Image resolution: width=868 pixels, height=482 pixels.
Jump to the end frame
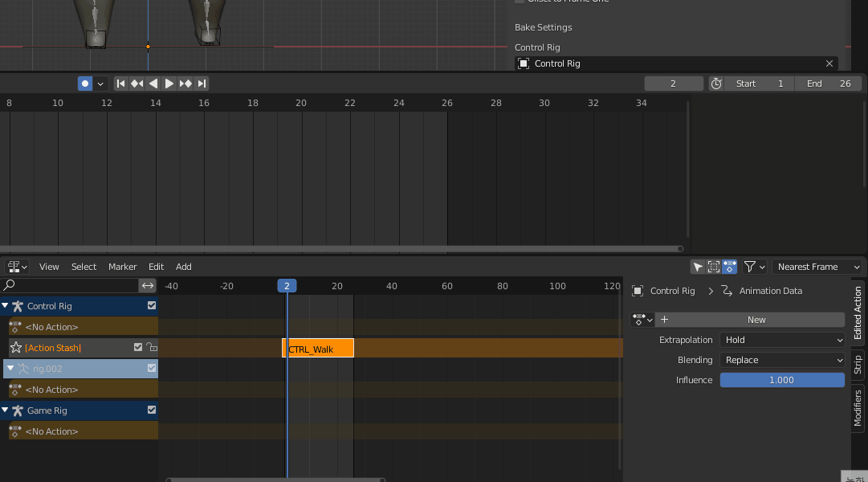(202, 84)
